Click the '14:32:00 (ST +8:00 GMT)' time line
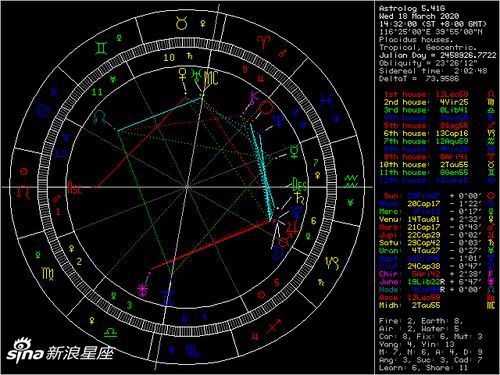This screenshot has height=375, width=500. [433, 24]
